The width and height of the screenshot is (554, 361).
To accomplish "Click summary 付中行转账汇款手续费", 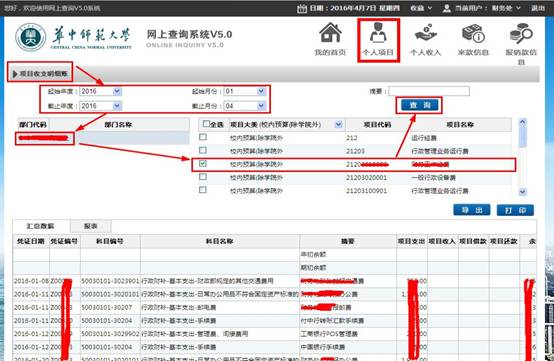I will pos(332,321).
